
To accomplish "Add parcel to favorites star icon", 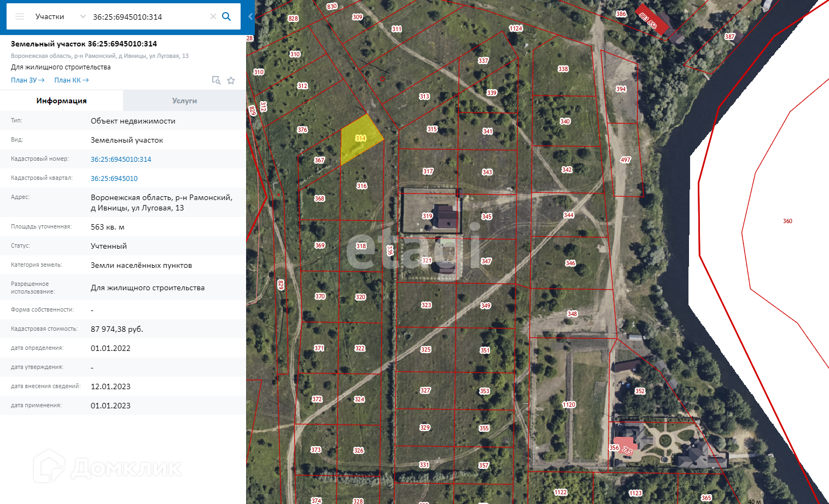I will pos(231,80).
